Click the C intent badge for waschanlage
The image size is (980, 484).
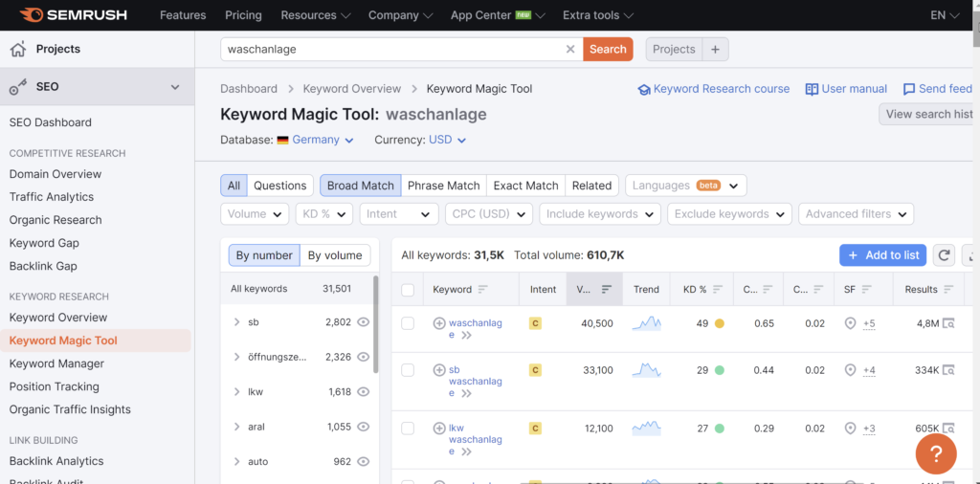pyautogui.click(x=534, y=323)
